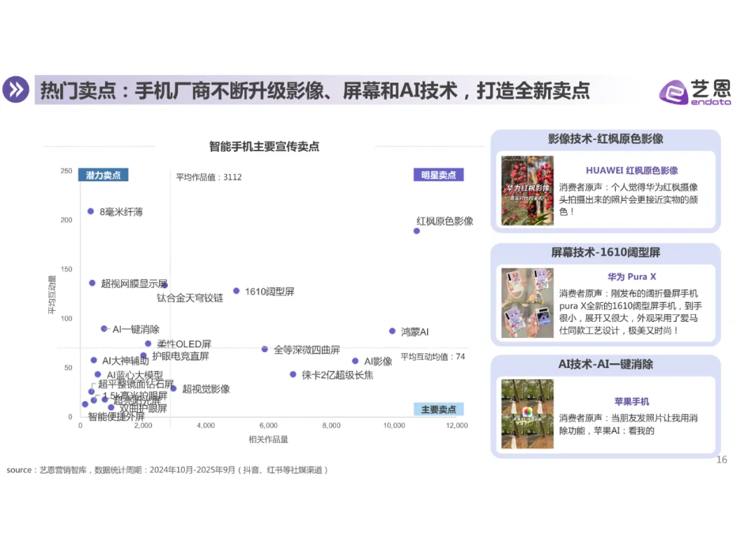Click the dot for 鸿蒙AI
This screenshot has height=534, width=756.
[x=392, y=330]
